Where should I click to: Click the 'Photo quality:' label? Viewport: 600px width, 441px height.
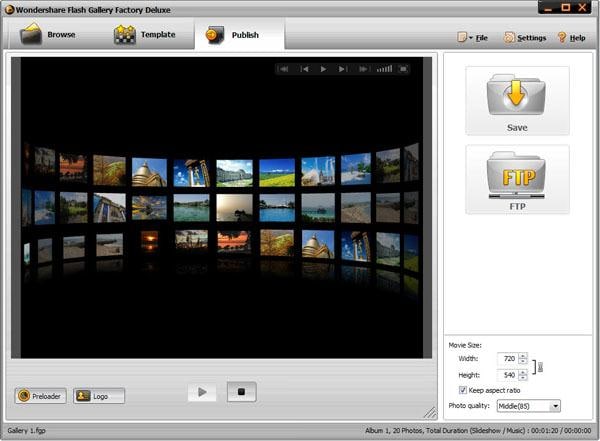pos(469,405)
